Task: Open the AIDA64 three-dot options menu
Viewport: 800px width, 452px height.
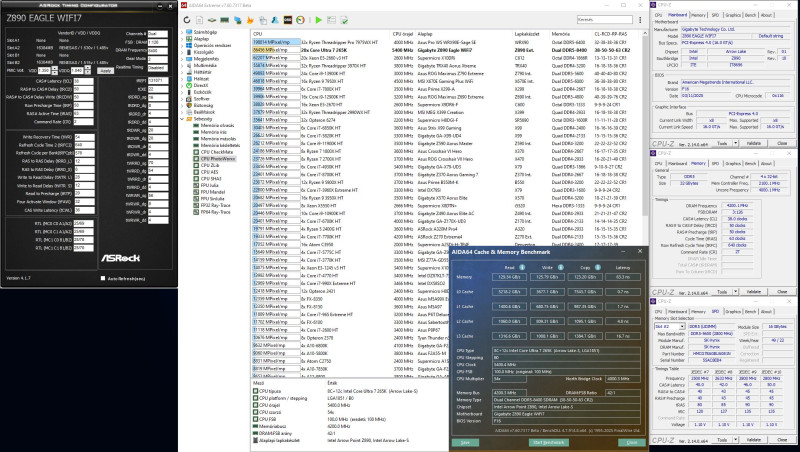Action: click(x=640, y=20)
